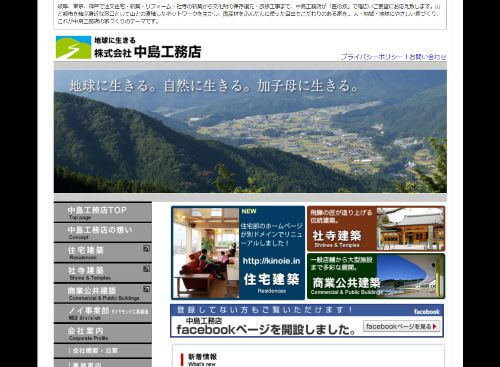This screenshot has height=367, width=500.
Task: Open the 商業公共建築 Commercial banner
Action: tap(376, 276)
